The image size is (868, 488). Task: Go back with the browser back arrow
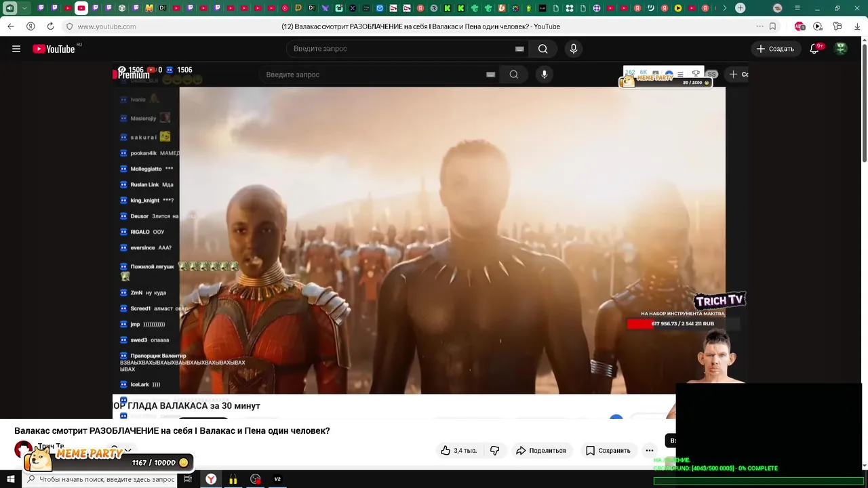click(x=11, y=26)
